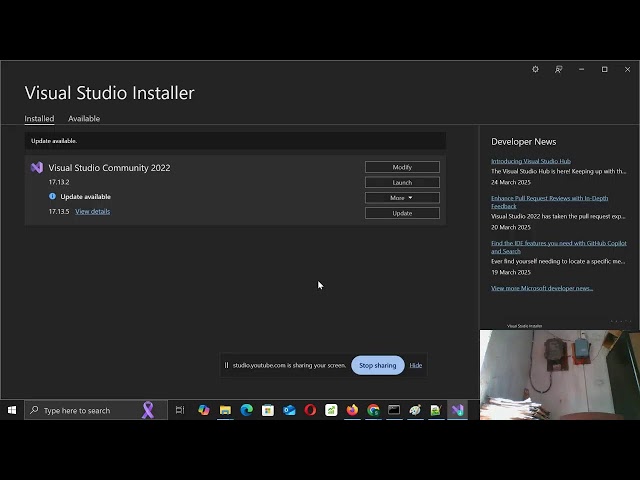Expand the More dropdown

pyautogui.click(x=402, y=198)
